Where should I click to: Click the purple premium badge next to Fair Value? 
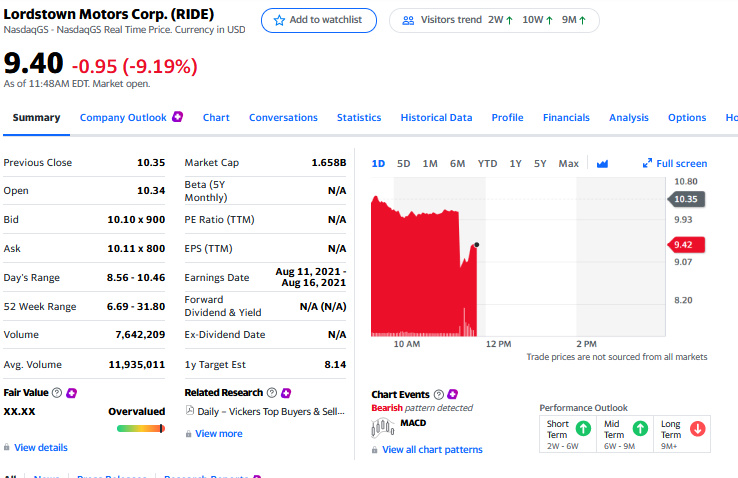[x=72, y=392]
